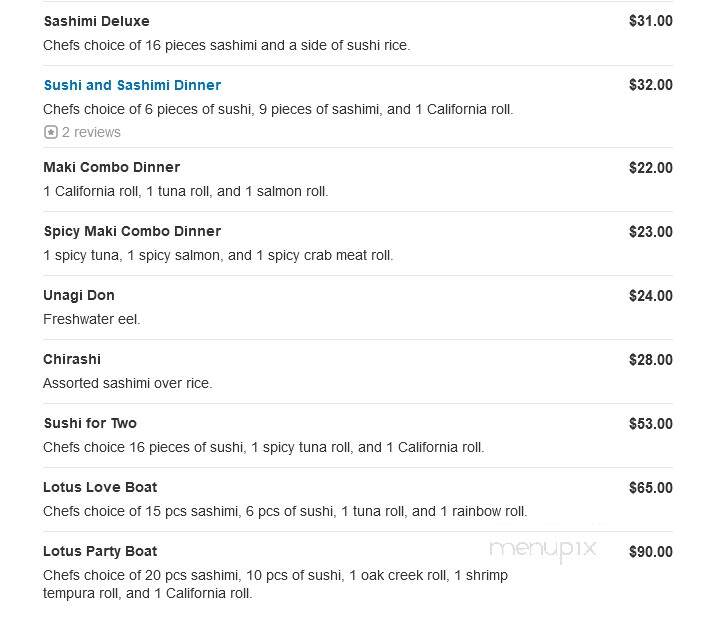The height and width of the screenshot is (631, 722).
Task: Click the Spicy Maki Combo Dinner title
Action: (132, 231)
